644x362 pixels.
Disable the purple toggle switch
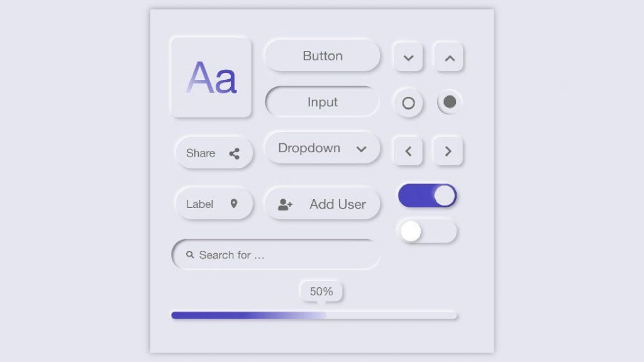pos(428,195)
